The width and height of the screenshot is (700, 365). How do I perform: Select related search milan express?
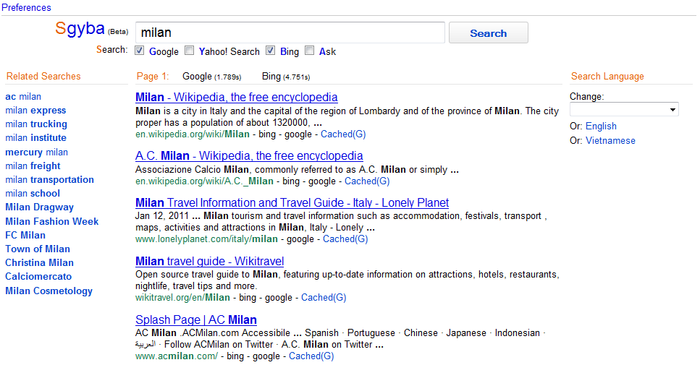click(36, 110)
